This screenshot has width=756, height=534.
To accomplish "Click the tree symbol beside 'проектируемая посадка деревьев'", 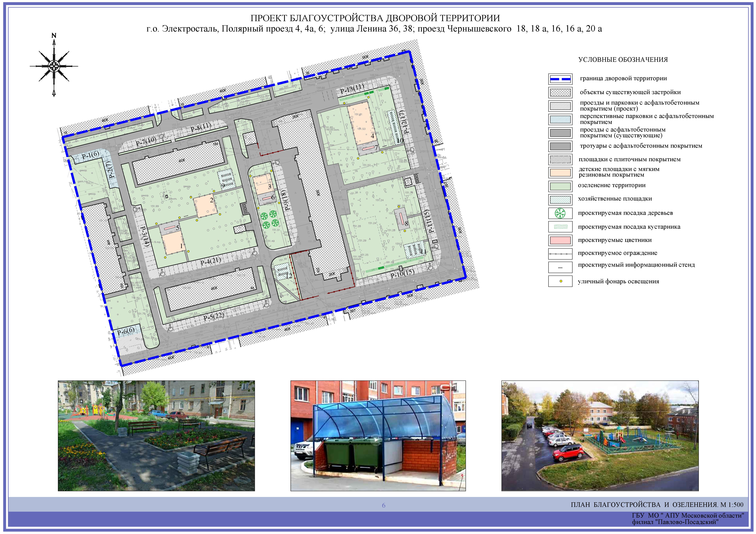I will [x=560, y=213].
